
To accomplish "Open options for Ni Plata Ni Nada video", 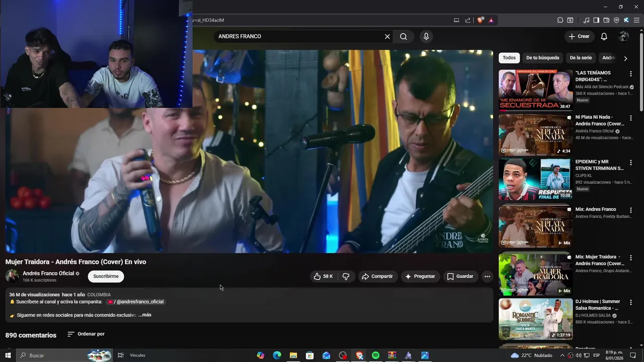I will pos(630,118).
